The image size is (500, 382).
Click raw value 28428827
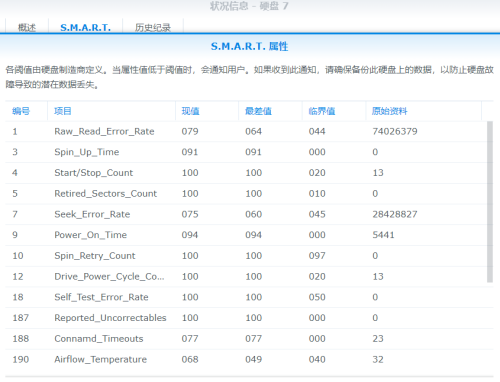pos(395,214)
